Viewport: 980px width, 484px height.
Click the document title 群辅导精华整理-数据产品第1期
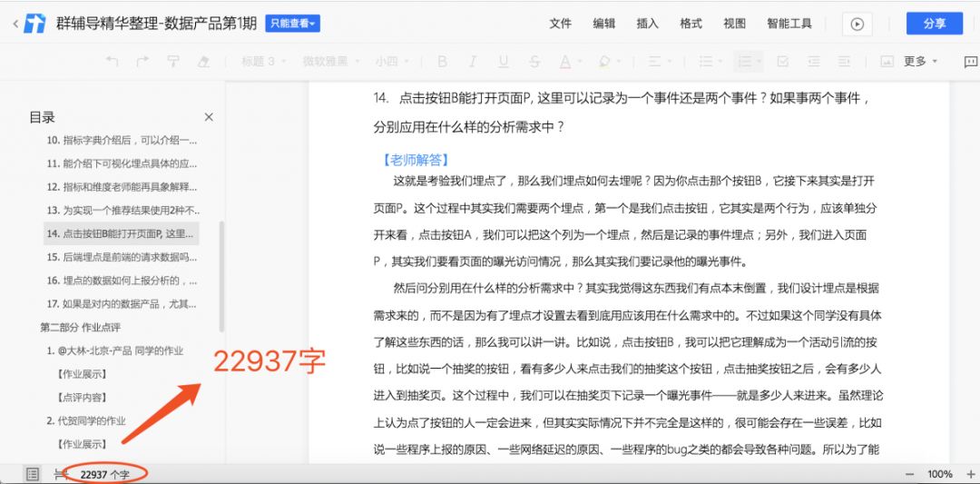156,24
